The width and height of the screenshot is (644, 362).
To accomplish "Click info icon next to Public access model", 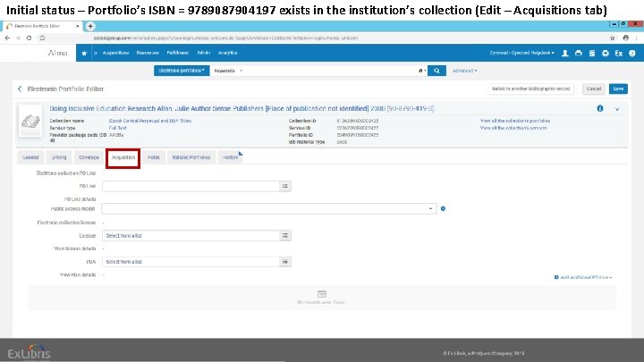I will (x=443, y=208).
